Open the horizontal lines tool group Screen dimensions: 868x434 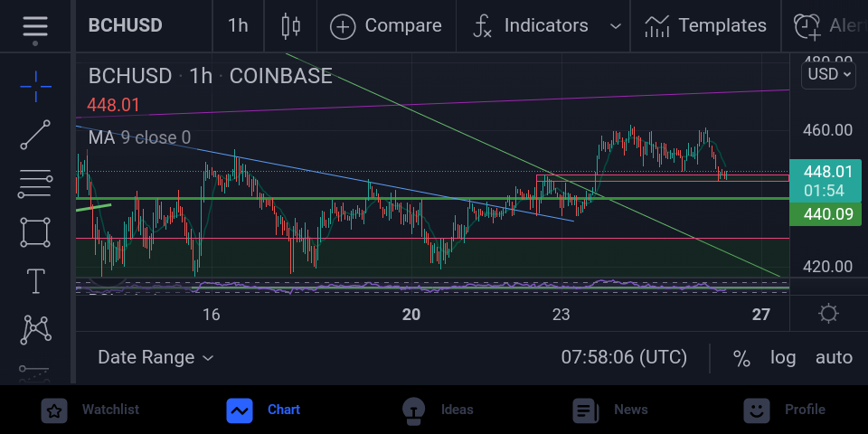coord(36,184)
